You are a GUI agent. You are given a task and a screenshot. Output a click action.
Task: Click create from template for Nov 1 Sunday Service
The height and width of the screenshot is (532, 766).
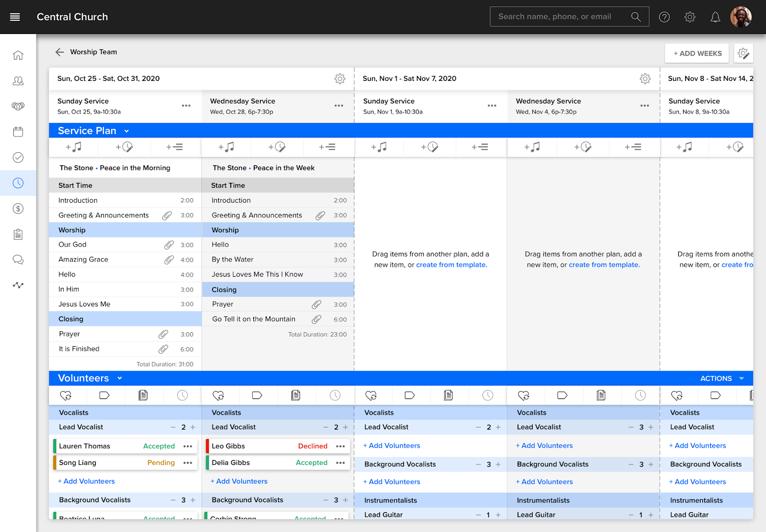coord(451,264)
